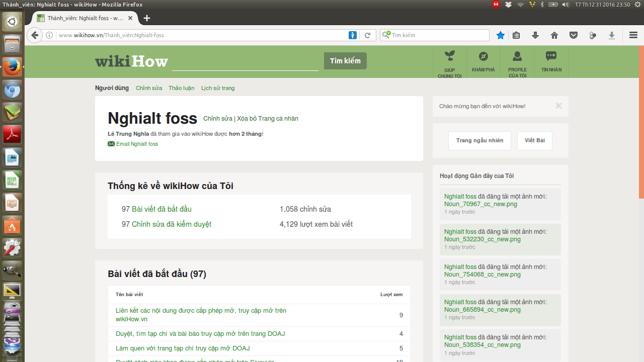The image size is (644, 362).
Task: Close the Nghialt foss browser tab
Action: click(x=130, y=18)
